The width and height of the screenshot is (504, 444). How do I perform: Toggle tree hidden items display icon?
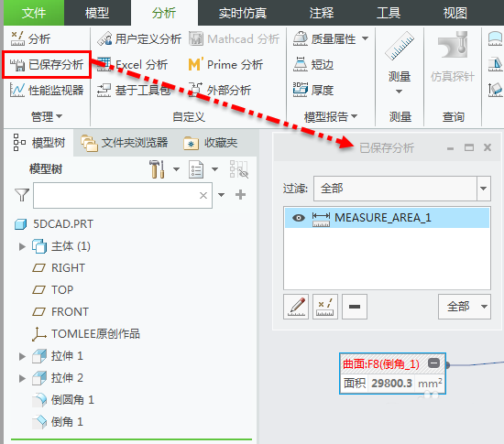(239, 169)
